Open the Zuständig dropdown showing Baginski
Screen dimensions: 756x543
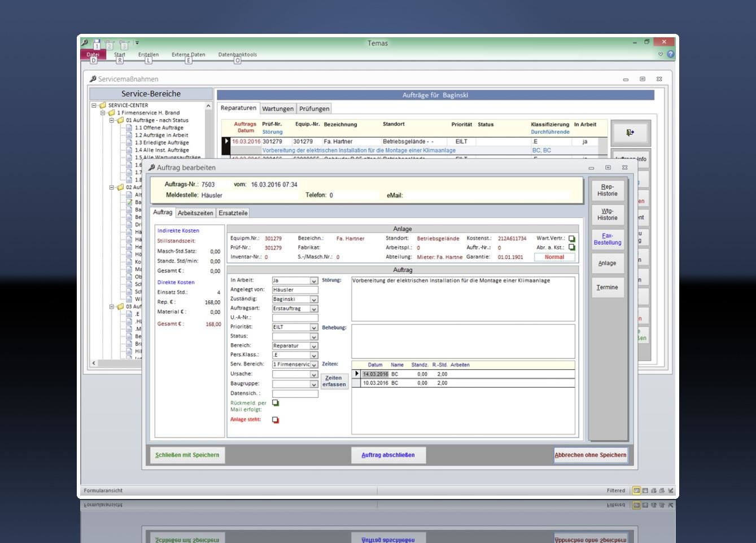coord(314,300)
